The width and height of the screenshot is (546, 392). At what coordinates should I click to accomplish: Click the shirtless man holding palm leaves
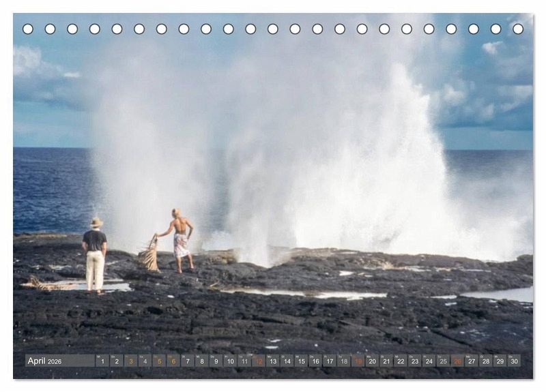click(x=180, y=240)
